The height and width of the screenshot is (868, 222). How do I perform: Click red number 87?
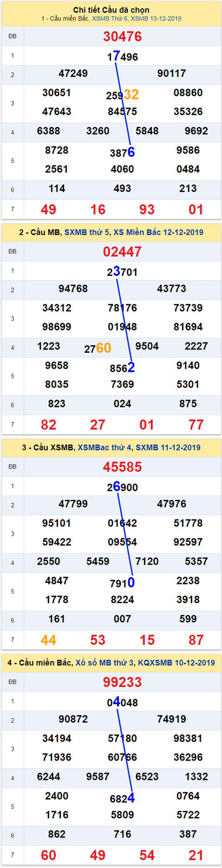pos(196,640)
